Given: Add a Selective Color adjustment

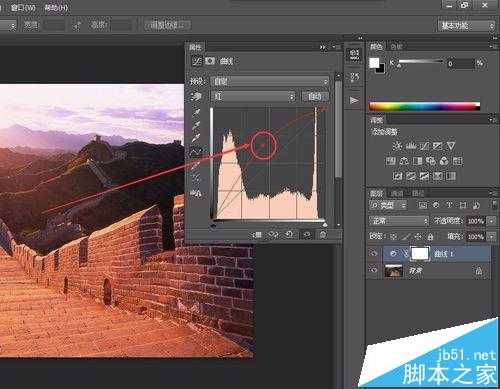Looking at the screenshot, I should point(437,176).
